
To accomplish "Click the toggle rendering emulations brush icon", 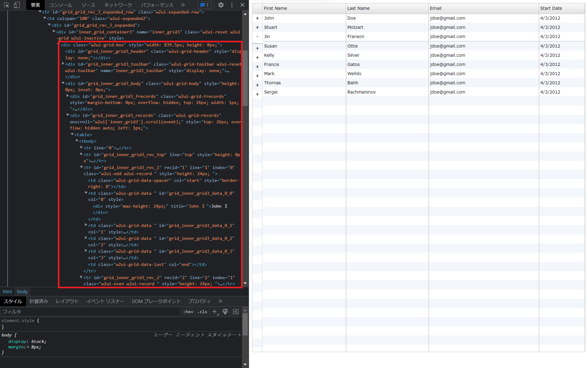I will [x=225, y=312].
